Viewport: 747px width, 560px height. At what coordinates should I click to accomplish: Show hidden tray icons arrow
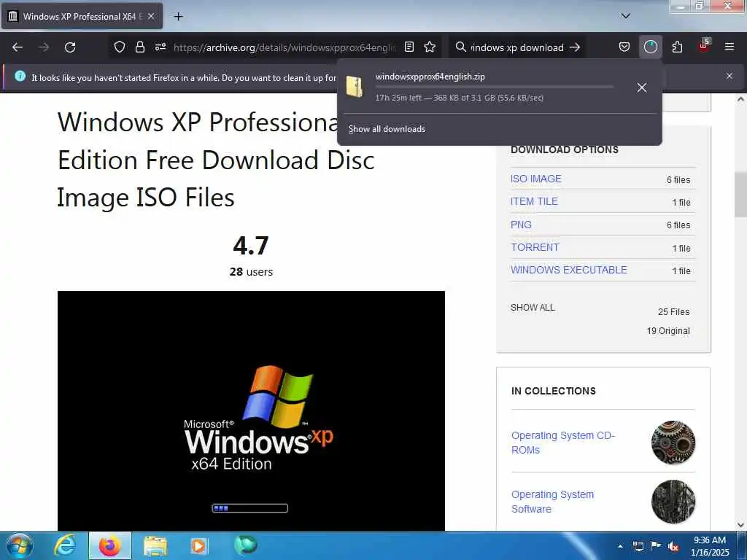(x=620, y=546)
